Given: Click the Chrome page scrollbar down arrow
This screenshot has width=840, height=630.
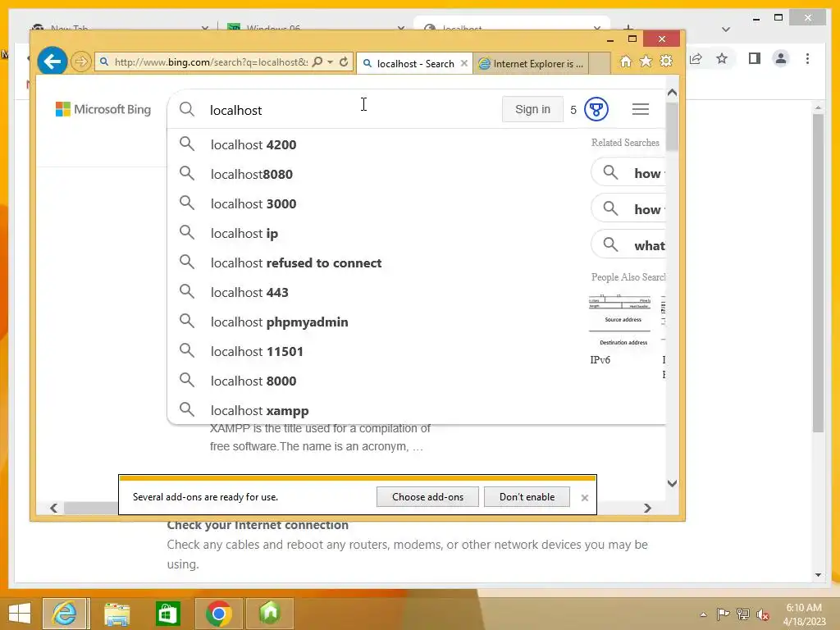Looking at the screenshot, I should pyautogui.click(x=818, y=575).
